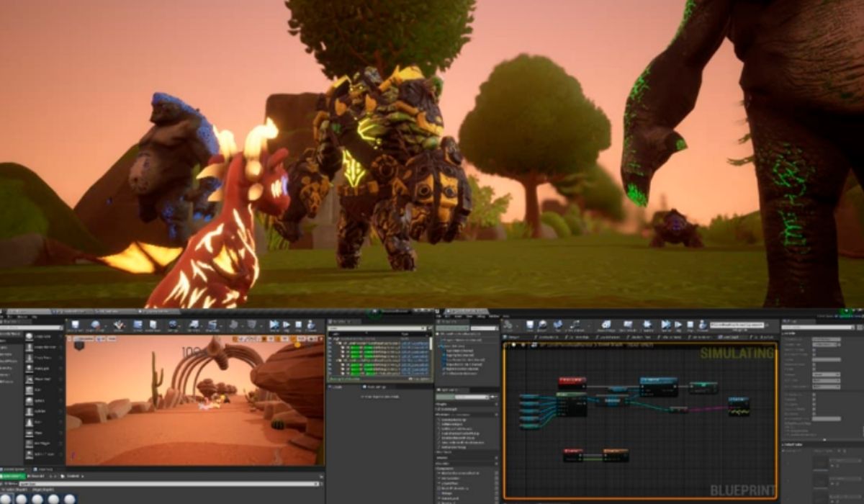864x504 pixels.
Task: Select the orange node in Blueprint graph
Action: [x=616, y=454]
